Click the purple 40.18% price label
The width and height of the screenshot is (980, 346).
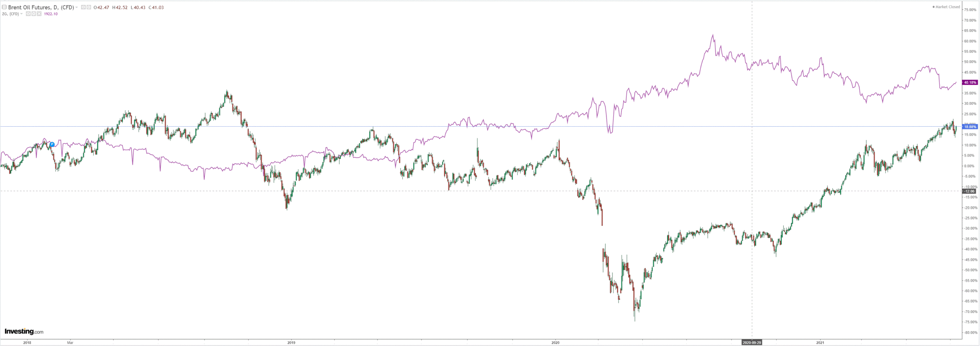pos(970,82)
